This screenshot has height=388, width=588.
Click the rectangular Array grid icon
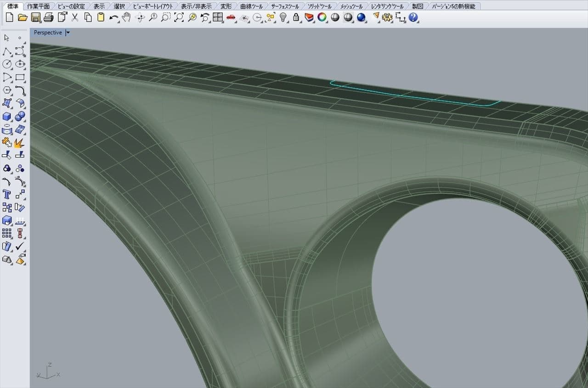tap(7, 233)
